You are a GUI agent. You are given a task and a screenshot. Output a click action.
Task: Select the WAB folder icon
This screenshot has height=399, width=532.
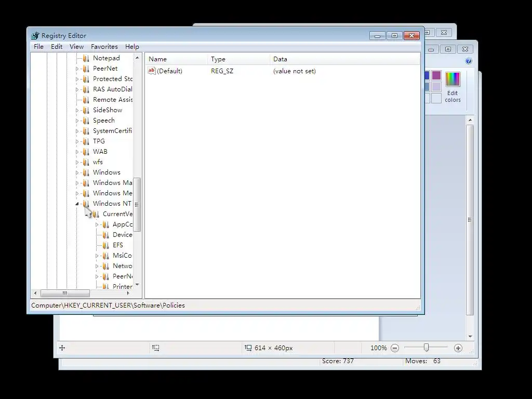click(86, 152)
